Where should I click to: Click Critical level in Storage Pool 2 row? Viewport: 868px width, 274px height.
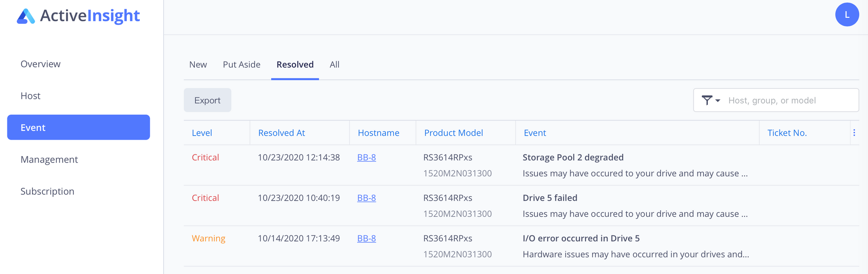205,157
